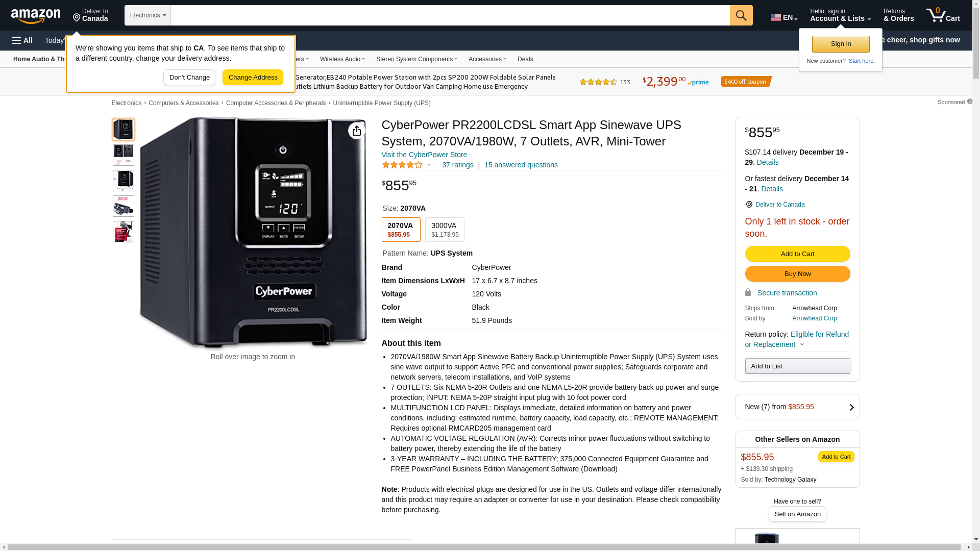Open the Accessories menu
The height and width of the screenshot is (551, 980).
click(487, 59)
